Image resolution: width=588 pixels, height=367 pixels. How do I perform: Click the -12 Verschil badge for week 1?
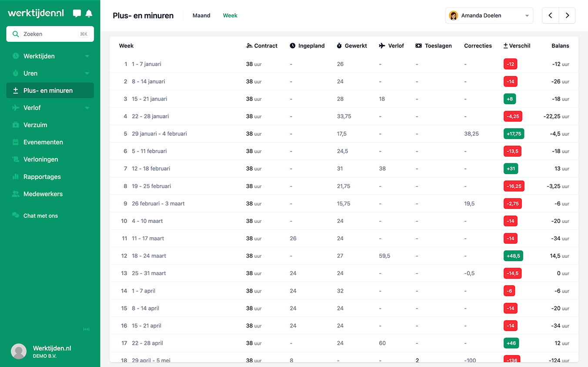tap(511, 64)
